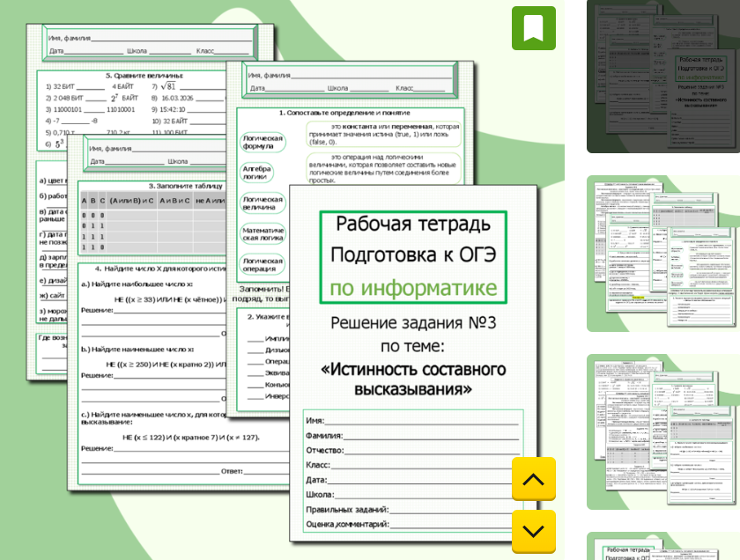Click the label 'Алгебра логики'
This screenshot has width=740, height=560.
tap(256, 173)
